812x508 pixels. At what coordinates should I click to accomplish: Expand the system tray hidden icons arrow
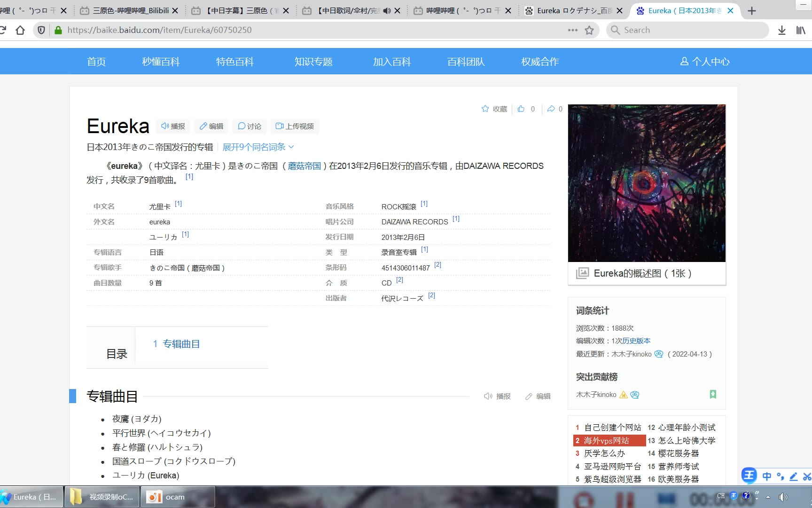click(768, 497)
